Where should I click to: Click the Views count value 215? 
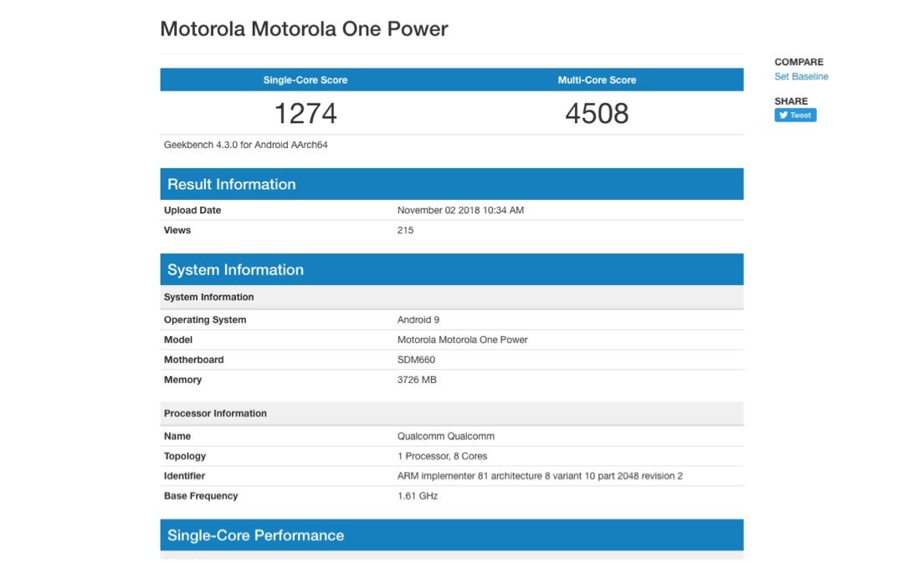pyautogui.click(x=405, y=230)
